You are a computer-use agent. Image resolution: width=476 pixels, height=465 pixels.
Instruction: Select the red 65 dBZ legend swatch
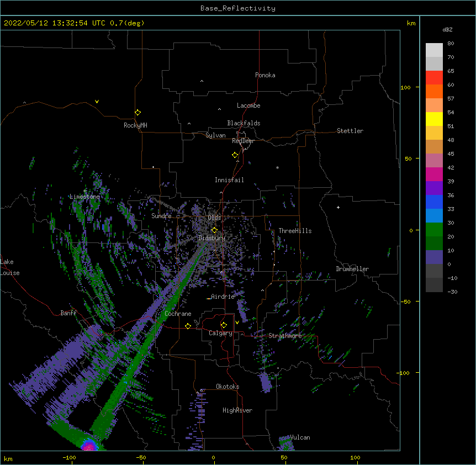tap(434, 77)
